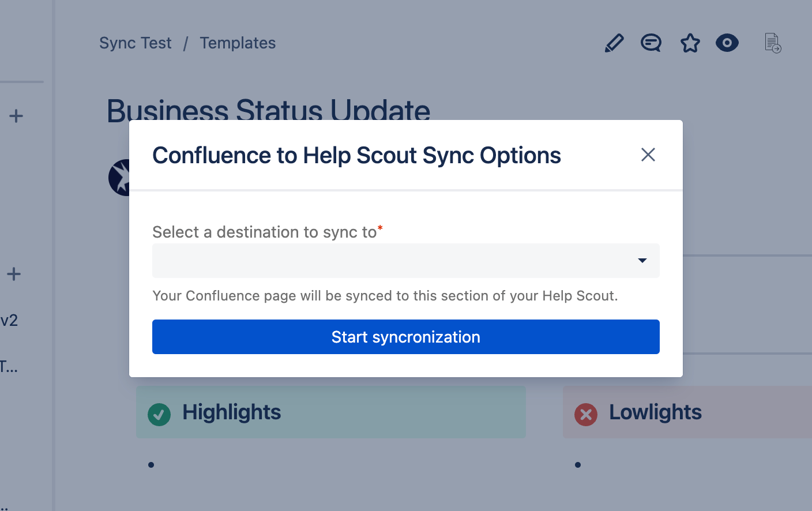Go to Sync Test breadcrumb

[x=135, y=43]
